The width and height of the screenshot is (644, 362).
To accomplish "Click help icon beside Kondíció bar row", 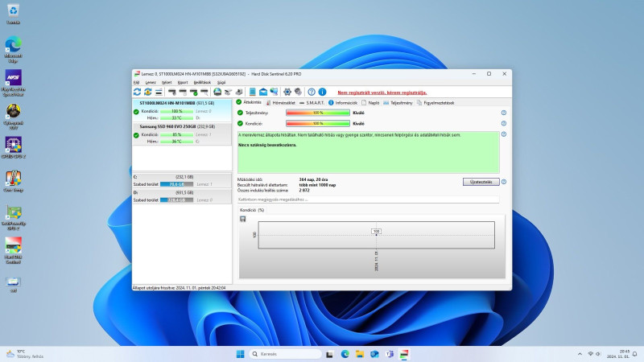I will click(x=504, y=124).
